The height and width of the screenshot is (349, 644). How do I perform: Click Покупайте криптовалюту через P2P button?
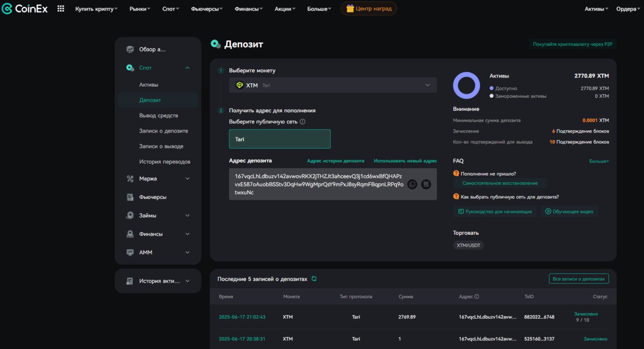573,44
